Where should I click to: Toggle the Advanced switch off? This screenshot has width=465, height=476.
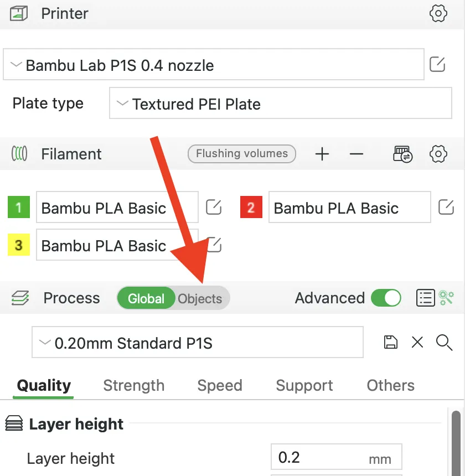[x=386, y=298]
